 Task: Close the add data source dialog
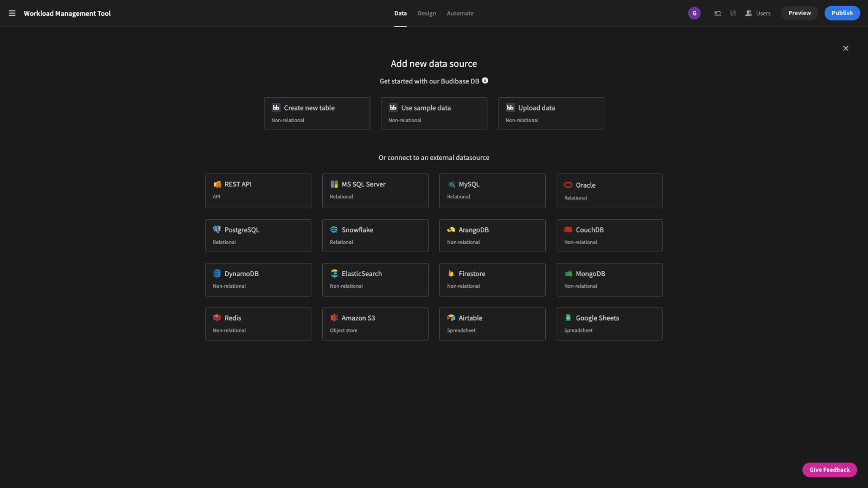pyautogui.click(x=846, y=48)
